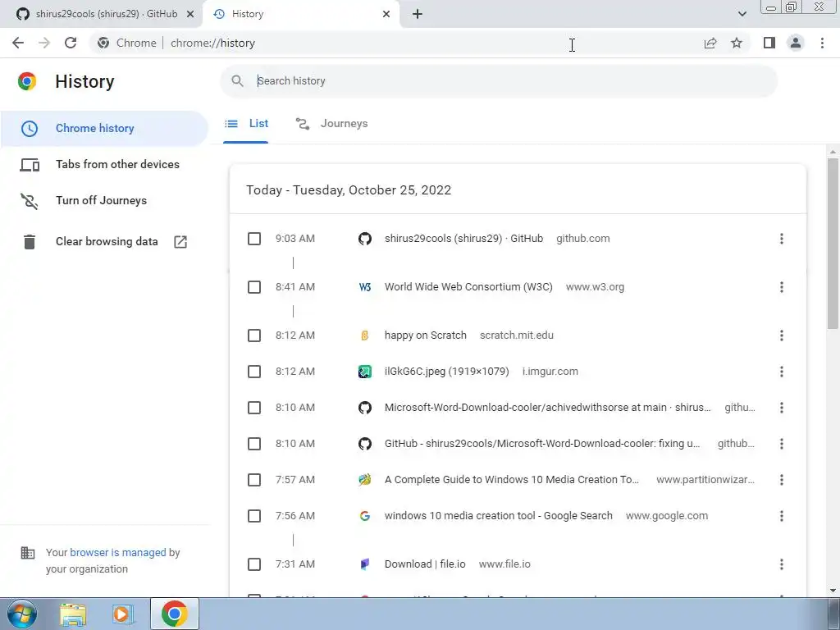This screenshot has height=630, width=840.
Task: Tick the 7:57 AM Complete Guide entry checkbox
Action: point(254,479)
